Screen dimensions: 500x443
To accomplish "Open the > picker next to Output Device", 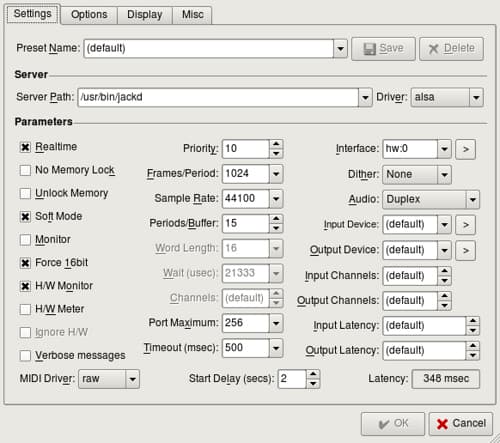I will (x=466, y=250).
